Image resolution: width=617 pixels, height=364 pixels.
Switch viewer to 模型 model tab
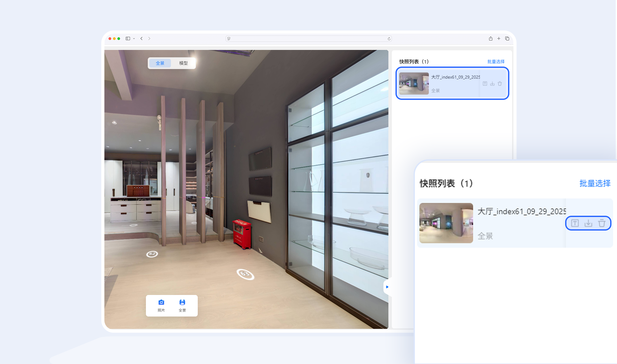point(183,63)
